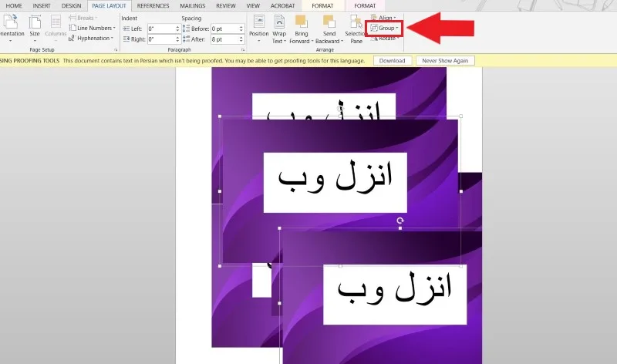Open the HOME ribbon tab
The image size is (617, 364).
coord(14,5)
